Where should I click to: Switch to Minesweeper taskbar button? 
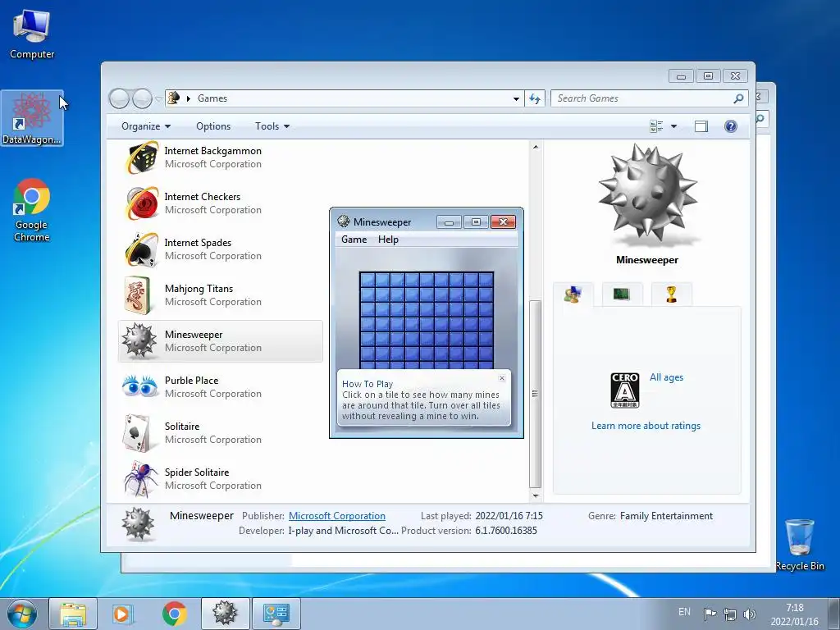click(225, 614)
